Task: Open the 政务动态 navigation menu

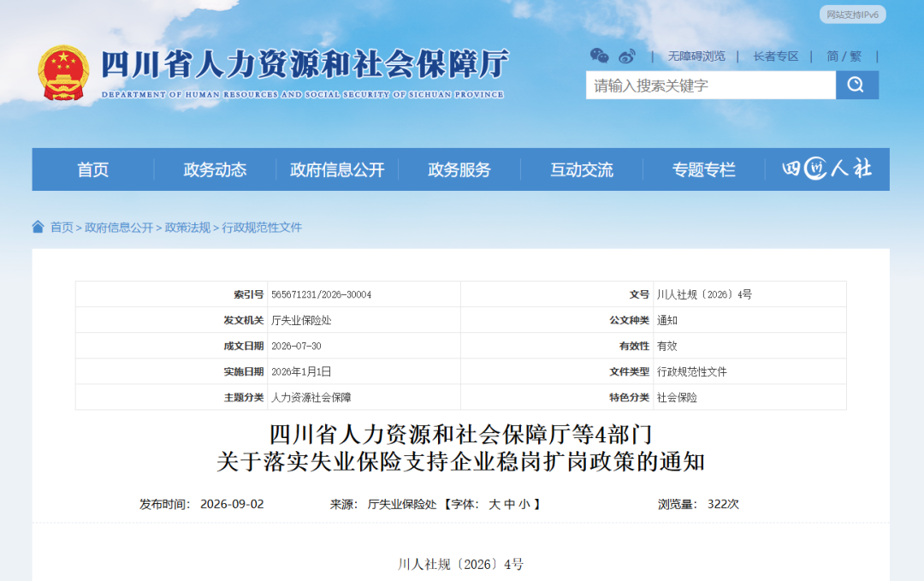Action: [215, 169]
